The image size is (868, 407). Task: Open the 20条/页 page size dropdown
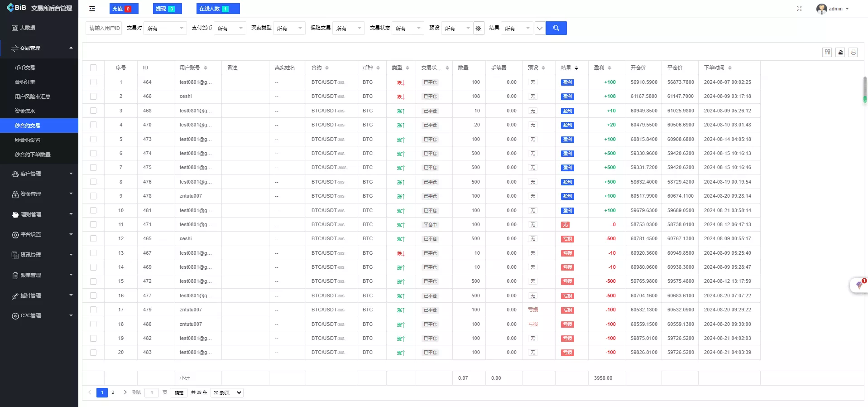pos(227,392)
